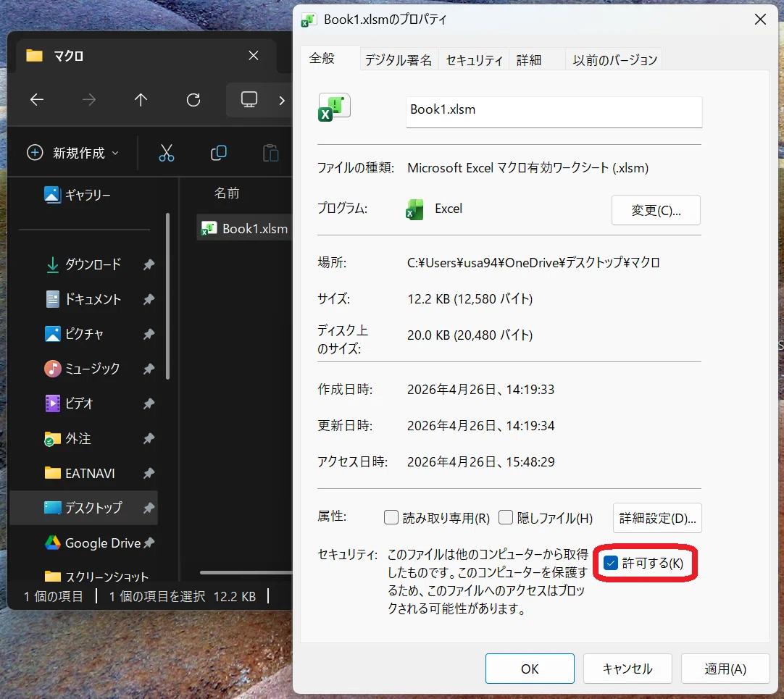784x699 pixels.
Task: Select デスクトップ in the sidebar
Action: click(x=83, y=508)
